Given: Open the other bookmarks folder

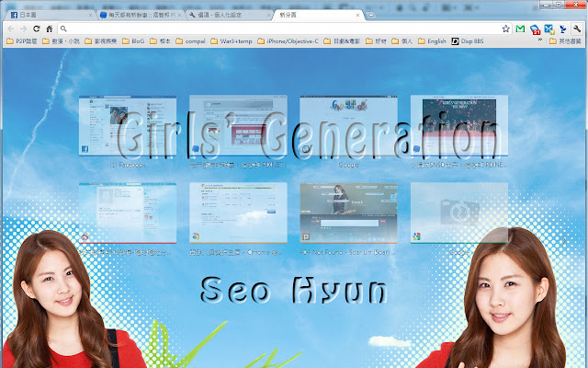Looking at the screenshot, I should click(565, 41).
